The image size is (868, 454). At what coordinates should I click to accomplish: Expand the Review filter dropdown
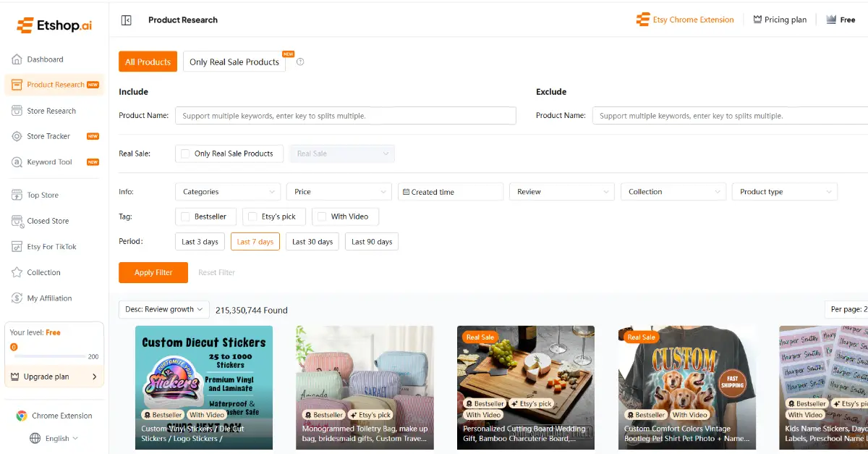click(x=561, y=191)
